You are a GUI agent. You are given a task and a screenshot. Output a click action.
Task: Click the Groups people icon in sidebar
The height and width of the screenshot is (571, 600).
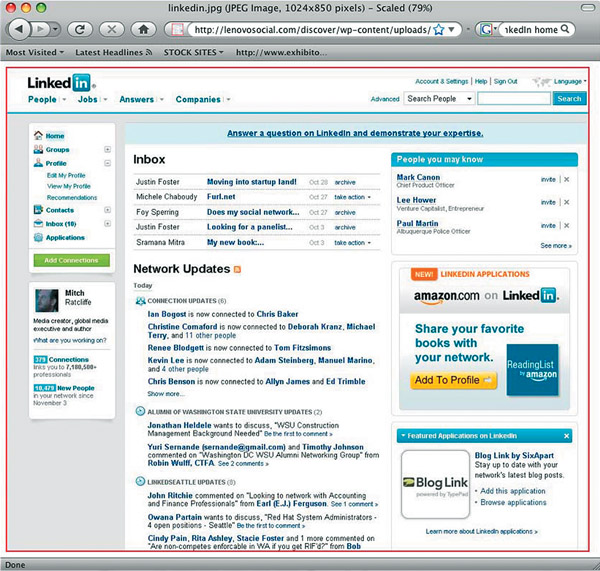(38, 149)
